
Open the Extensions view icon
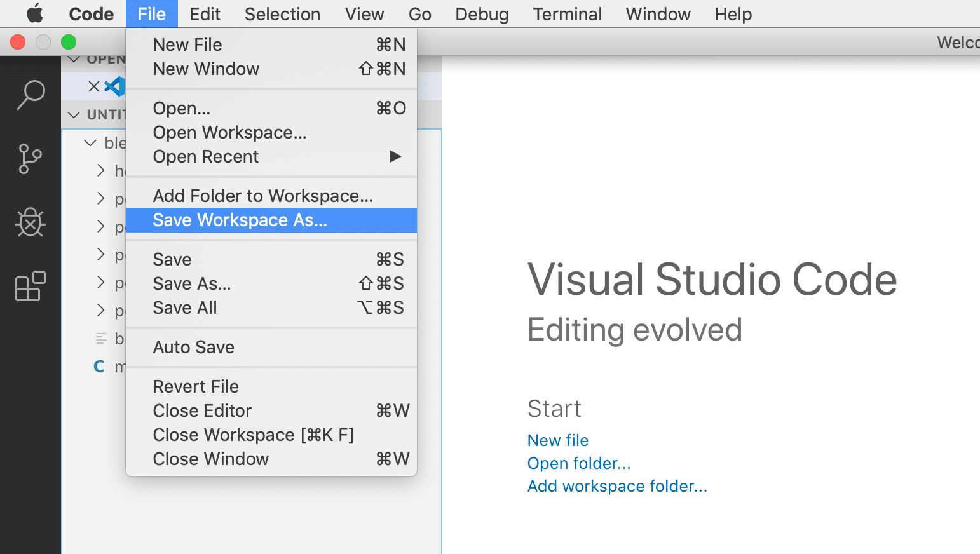coord(31,286)
